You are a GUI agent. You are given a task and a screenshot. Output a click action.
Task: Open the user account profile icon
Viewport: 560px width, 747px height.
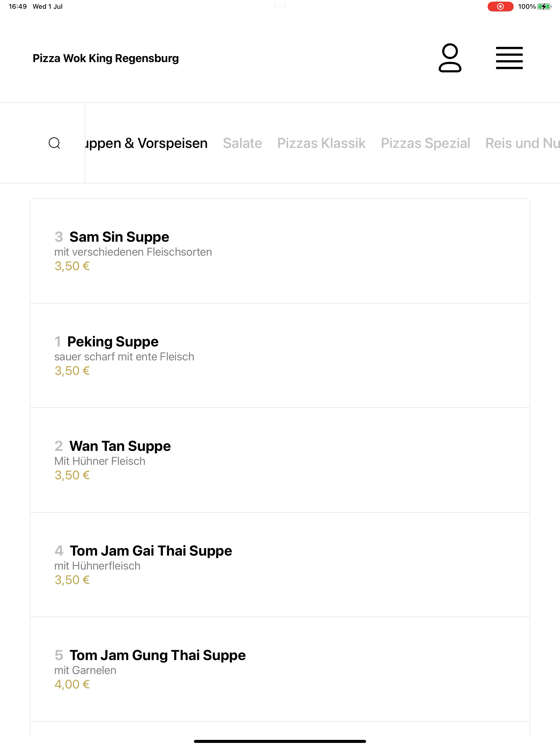tap(450, 58)
